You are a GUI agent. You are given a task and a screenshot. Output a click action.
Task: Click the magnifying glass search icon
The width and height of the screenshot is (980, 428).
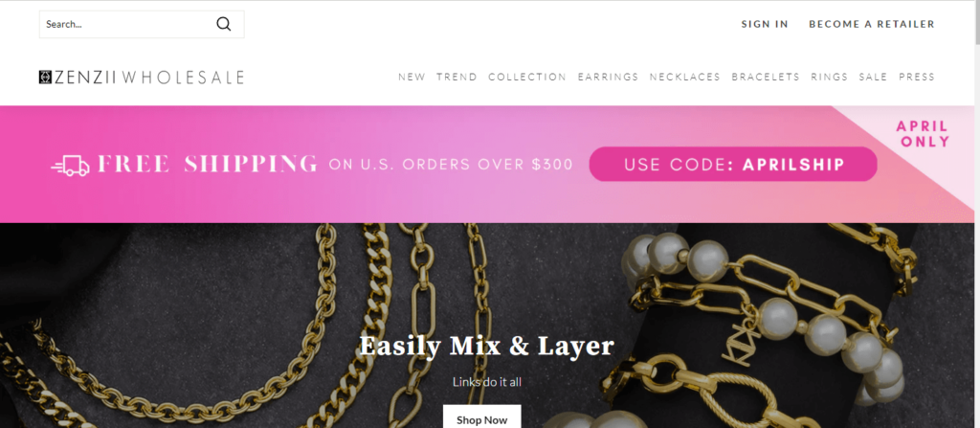pyautogui.click(x=224, y=24)
